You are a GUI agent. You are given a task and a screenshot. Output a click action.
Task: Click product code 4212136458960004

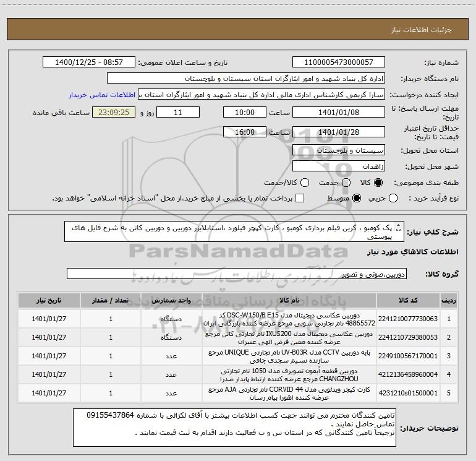click(x=408, y=374)
